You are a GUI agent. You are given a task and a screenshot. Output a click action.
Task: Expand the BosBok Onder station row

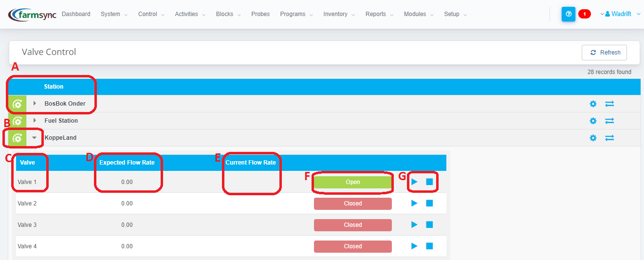35,104
